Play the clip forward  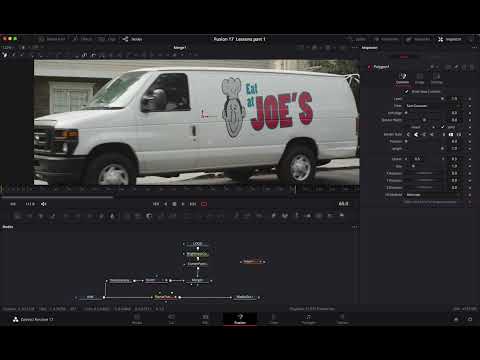coord(183,204)
